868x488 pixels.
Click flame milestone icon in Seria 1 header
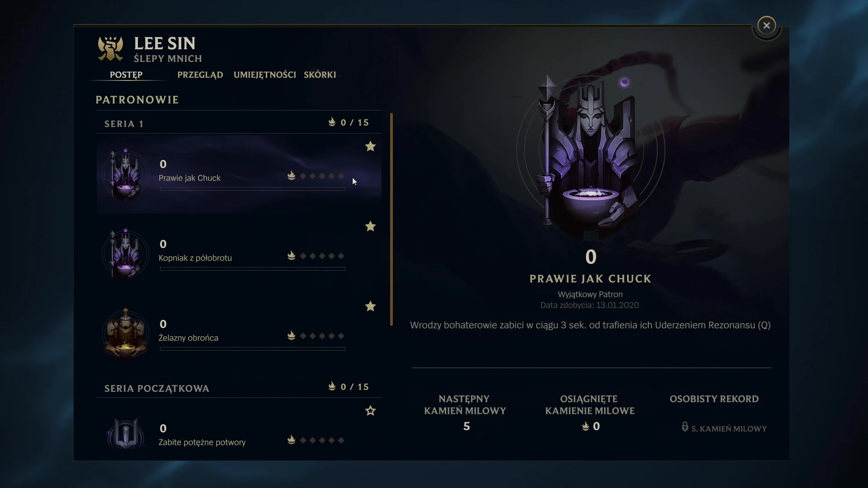[x=332, y=122]
